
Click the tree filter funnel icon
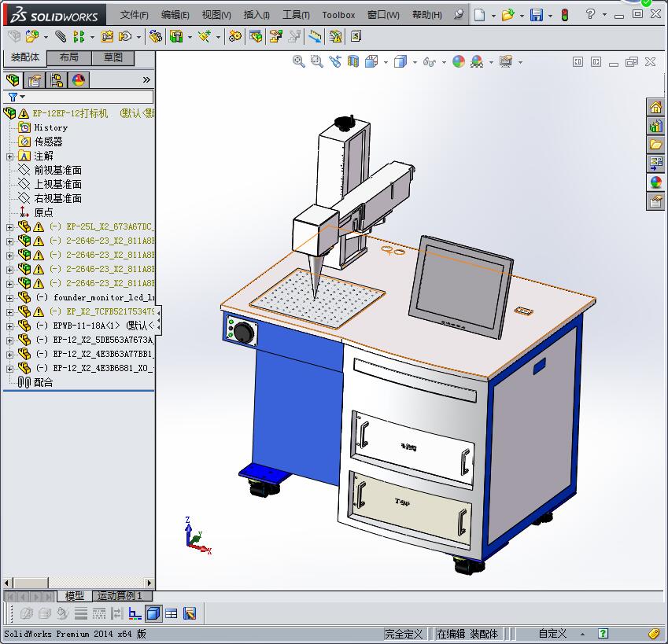tap(13, 97)
